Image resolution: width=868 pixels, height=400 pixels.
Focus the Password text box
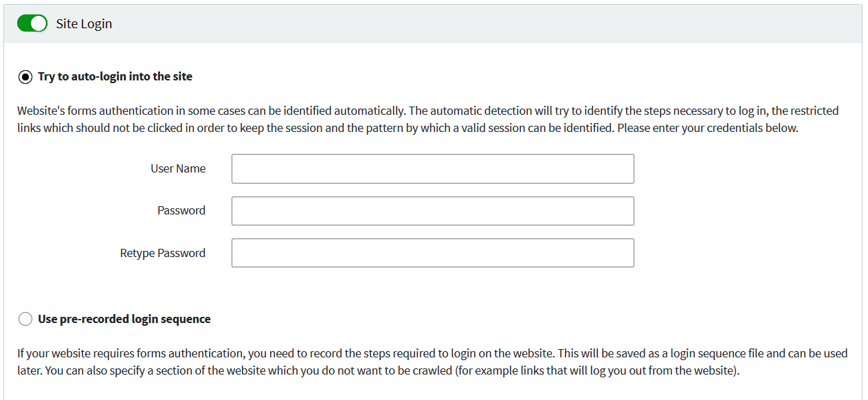pos(432,211)
